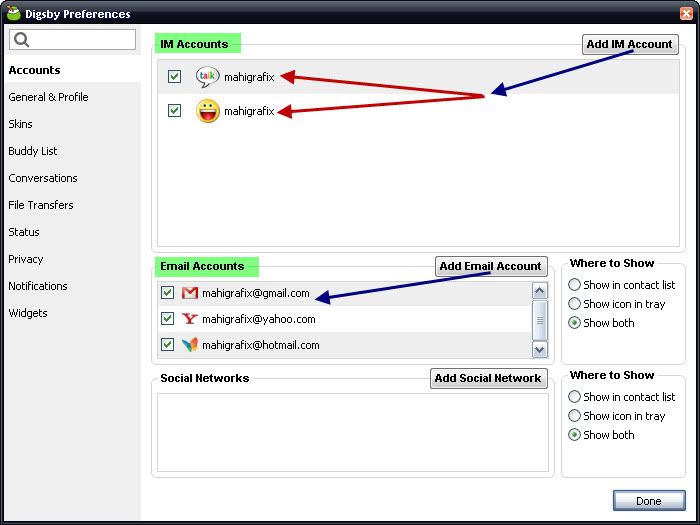The width and height of the screenshot is (700, 525).
Task: Go to Notifications settings
Action: click(38, 286)
